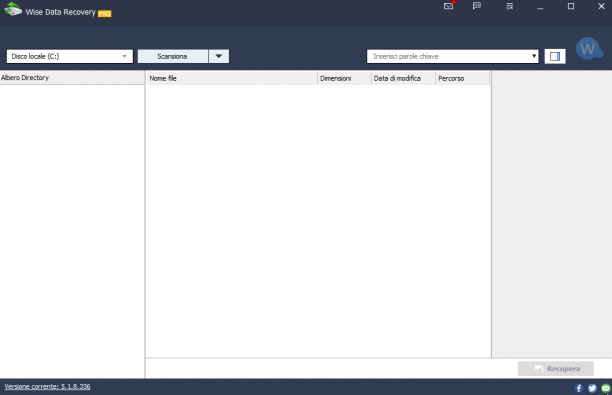The height and width of the screenshot is (395, 612).
Task: Click the Recupera button
Action: (x=555, y=368)
